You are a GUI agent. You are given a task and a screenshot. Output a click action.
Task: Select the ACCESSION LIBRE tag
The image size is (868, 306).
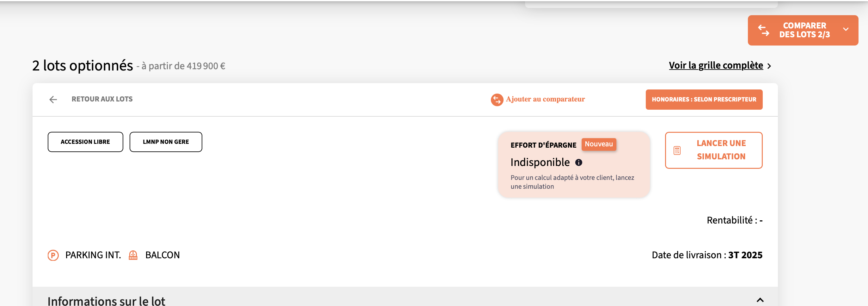(x=85, y=142)
